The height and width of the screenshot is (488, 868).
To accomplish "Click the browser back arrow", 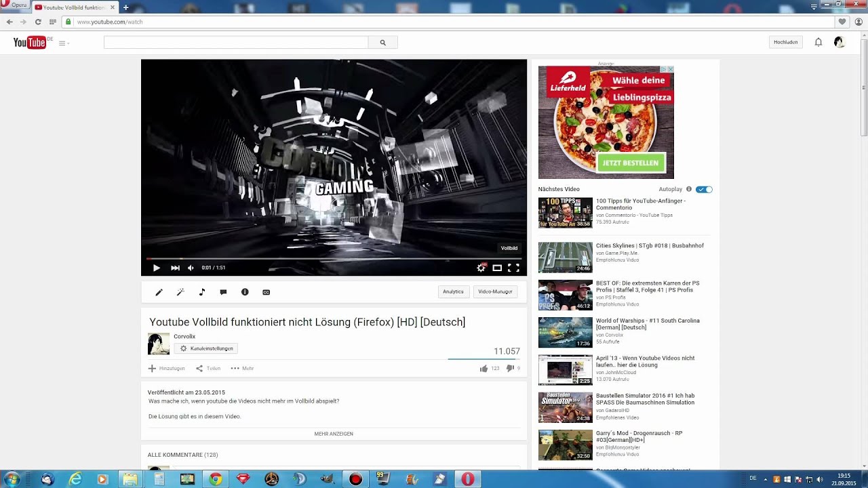I will point(9,22).
